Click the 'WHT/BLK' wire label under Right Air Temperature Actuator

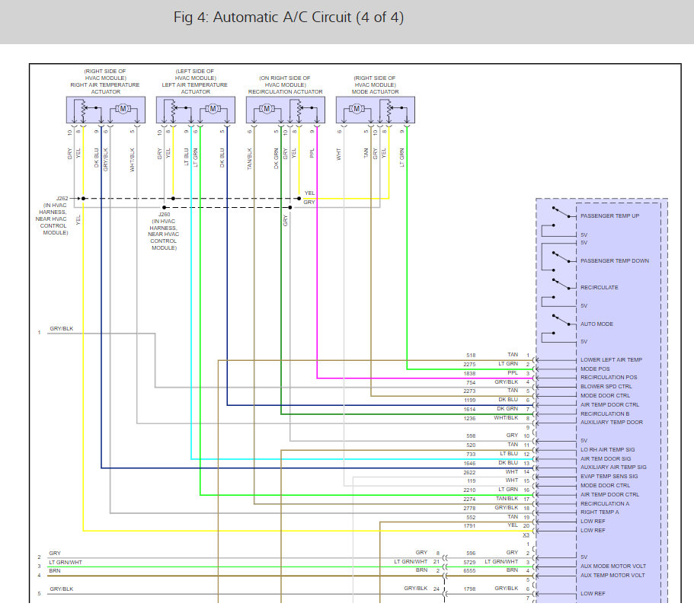(x=133, y=160)
